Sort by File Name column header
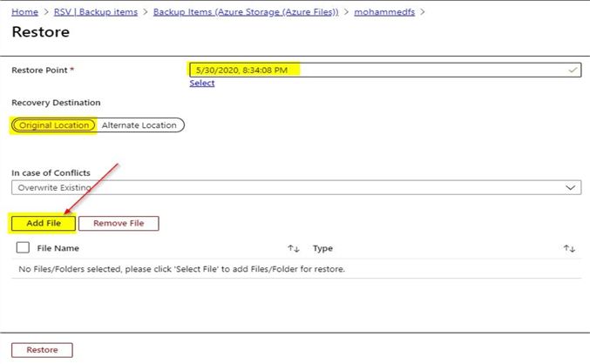This screenshot has height=364, width=590. pyautogui.click(x=58, y=248)
